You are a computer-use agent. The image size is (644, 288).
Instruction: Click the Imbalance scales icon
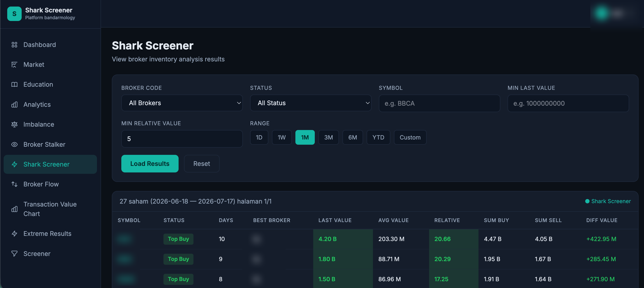point(14,124)
